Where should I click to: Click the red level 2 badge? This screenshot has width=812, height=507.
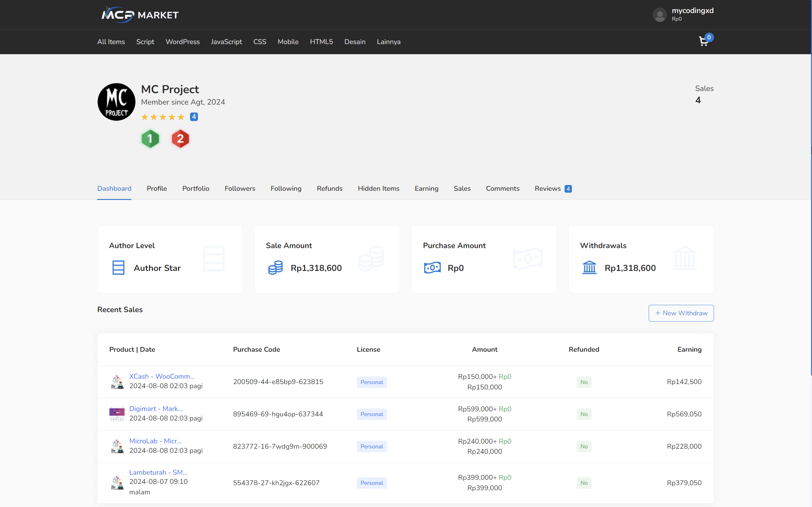click(180, 138)
